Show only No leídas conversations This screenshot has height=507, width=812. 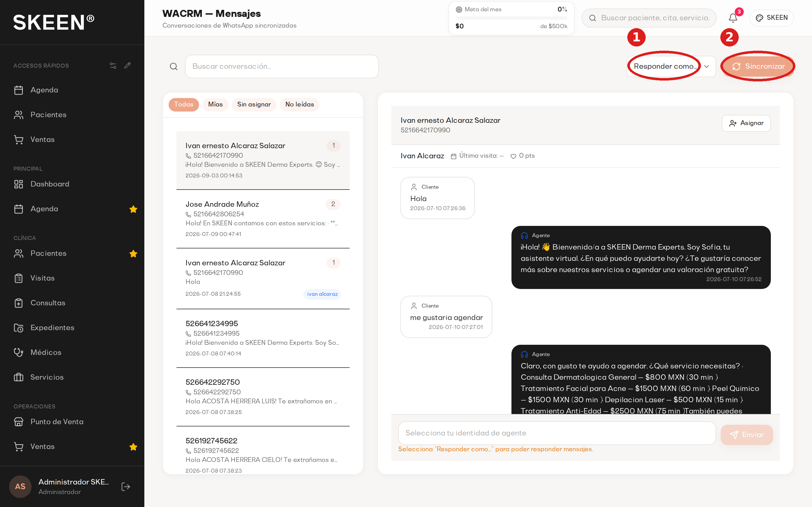299,104
